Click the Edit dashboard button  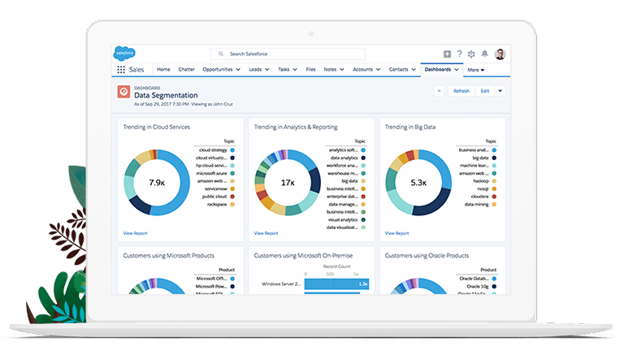(485, 91)
